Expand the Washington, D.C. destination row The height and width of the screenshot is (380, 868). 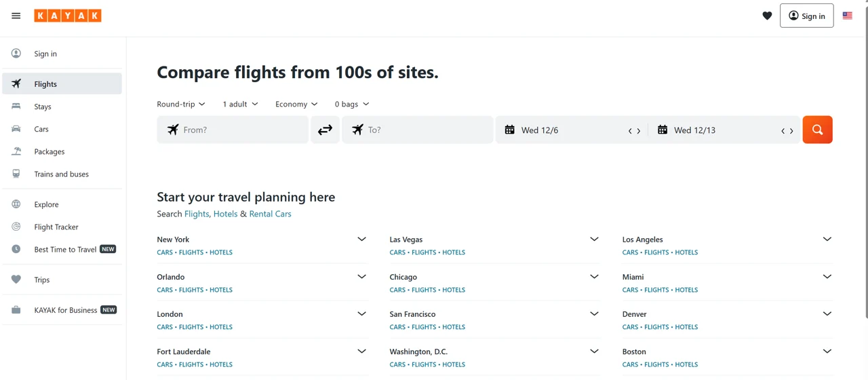594,351
